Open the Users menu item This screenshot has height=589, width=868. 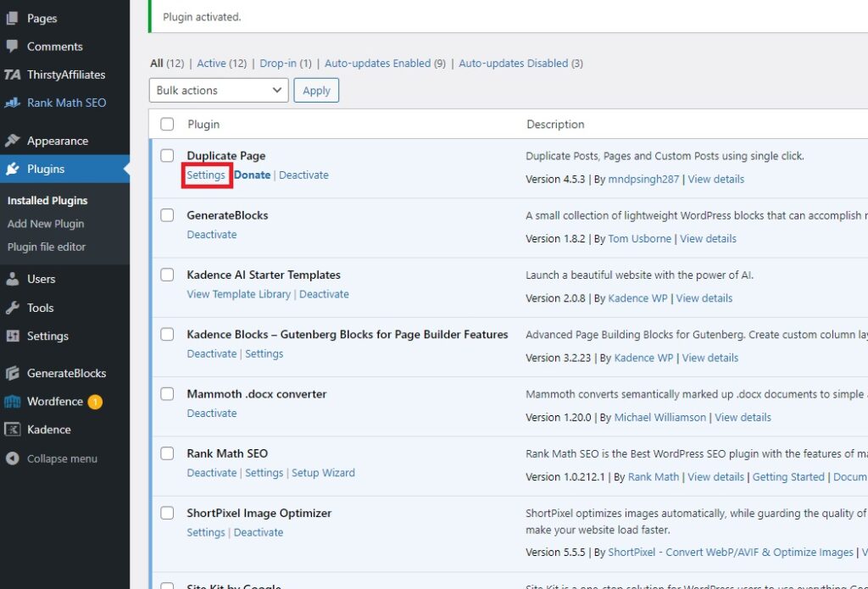(41, 279)
